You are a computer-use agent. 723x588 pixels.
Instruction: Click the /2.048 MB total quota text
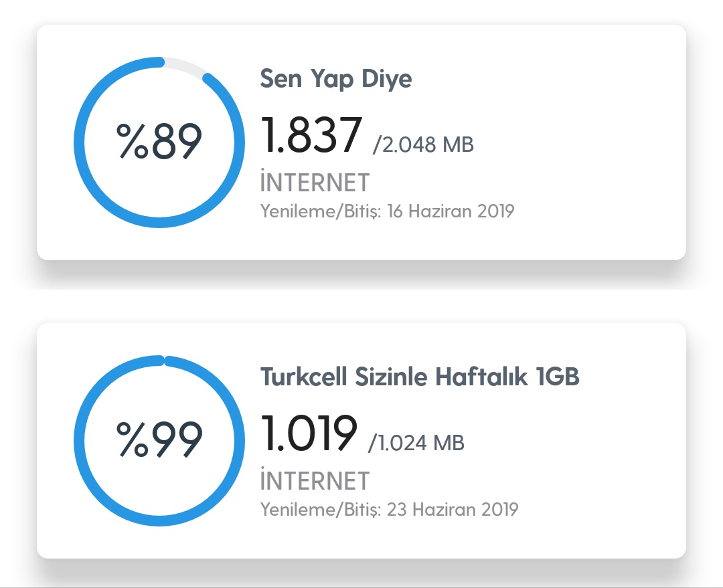423,144
